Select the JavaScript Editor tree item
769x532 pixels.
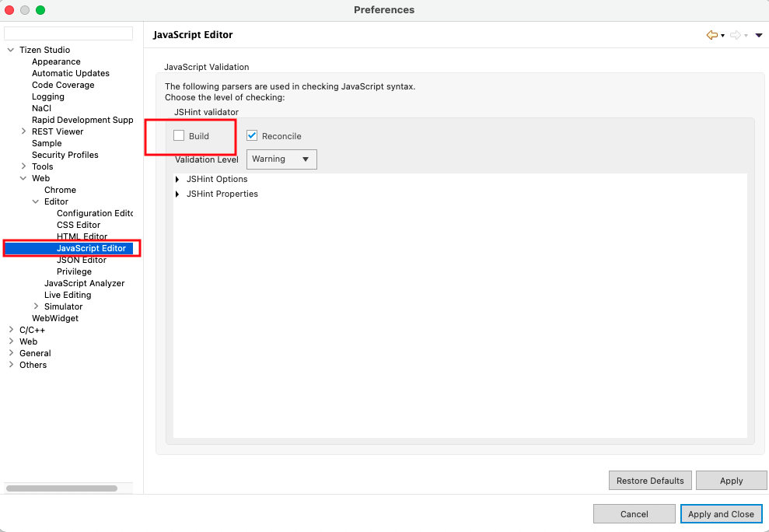pyautogui.click(x=91, y=248)
